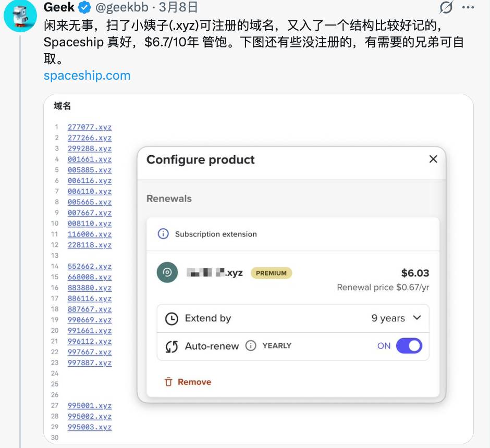The image size is (490, 448).
Task: Click the blue verified badge
Action: click(84, 7)
